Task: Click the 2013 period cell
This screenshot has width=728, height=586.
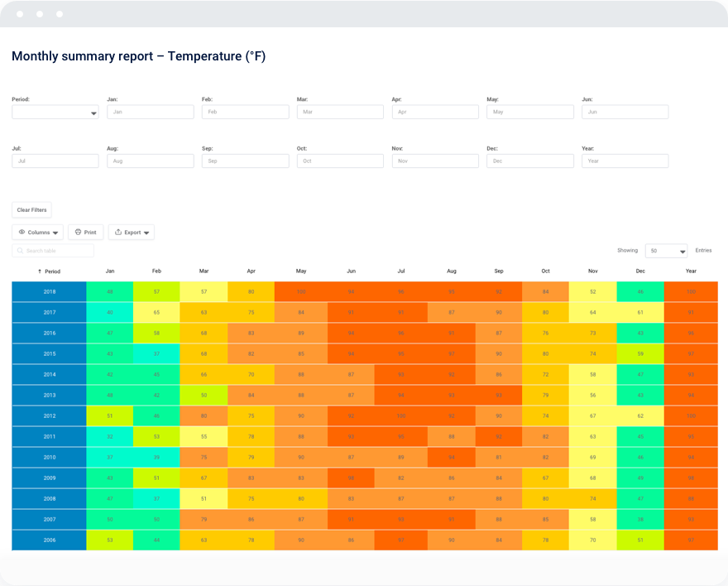Action: coord(49,395)
